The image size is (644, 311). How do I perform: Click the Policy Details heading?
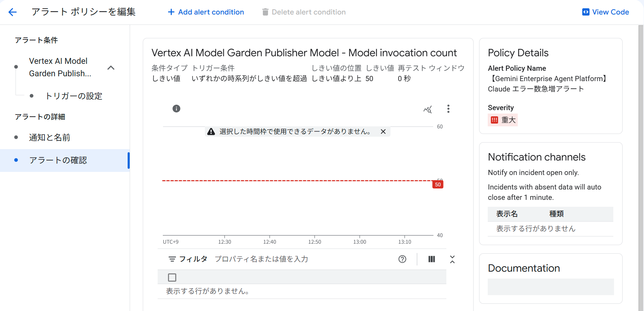coord(518,53)
